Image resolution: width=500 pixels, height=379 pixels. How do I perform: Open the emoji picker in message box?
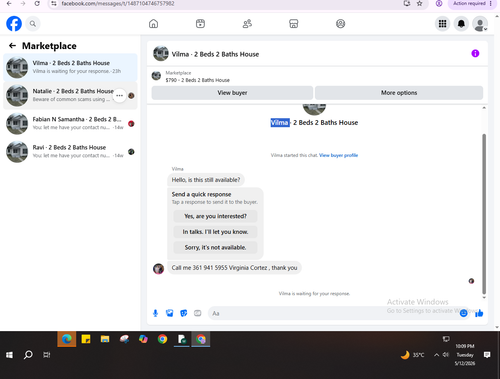click(x=463, y=313)
